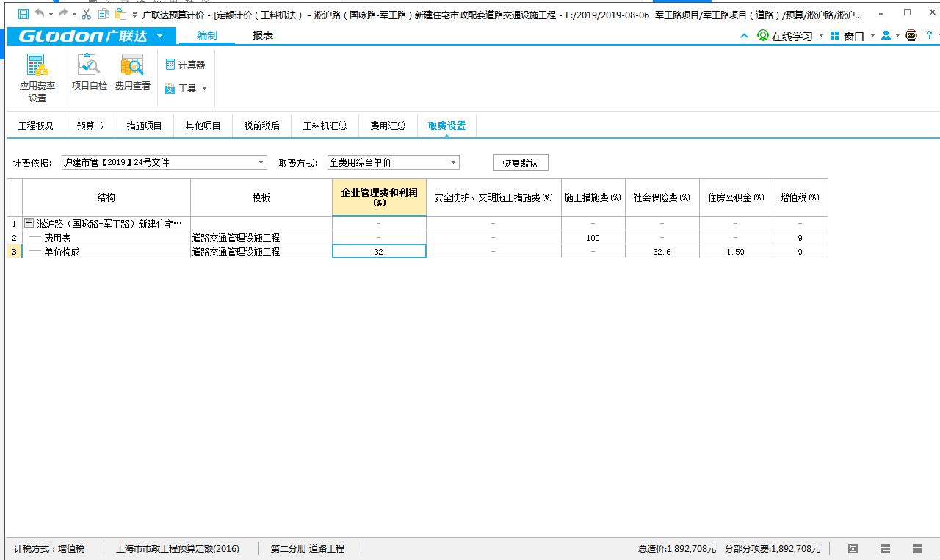Click the 费用表 template cell 道路交通管理设施工程

[x=261, y=238]
